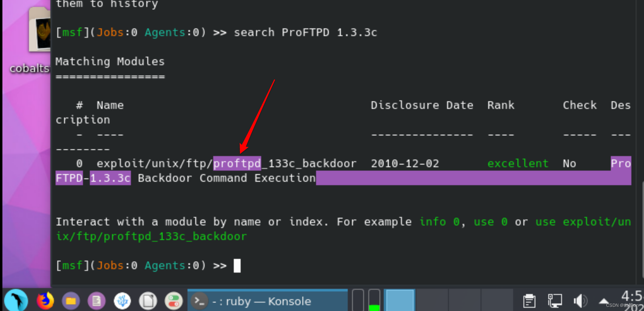644x311 pixels.
Task: Click the Konsole terminal icon in taskbar
Action: point(199,301)
